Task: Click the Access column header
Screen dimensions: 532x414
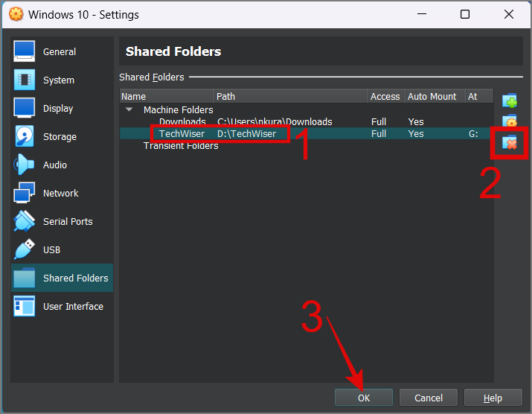Action: pyautogui.click(x=387, y=96)
